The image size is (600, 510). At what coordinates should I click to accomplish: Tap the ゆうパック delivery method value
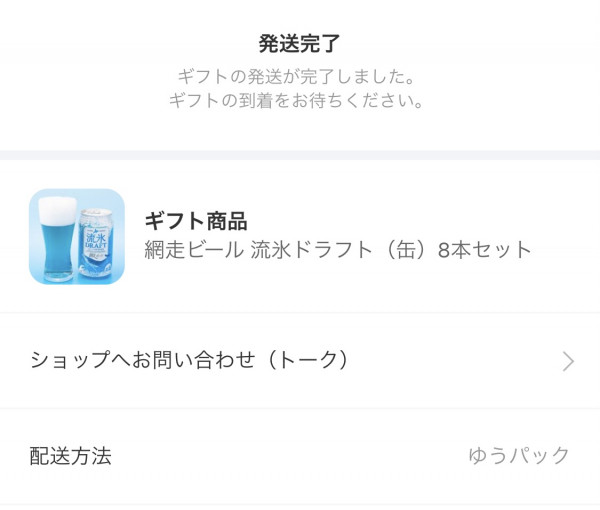point(519,456)
